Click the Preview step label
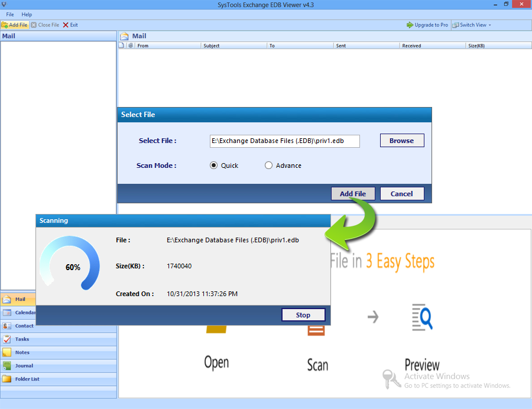Viewport: 532px width, 409px height. tap(422, 365)
